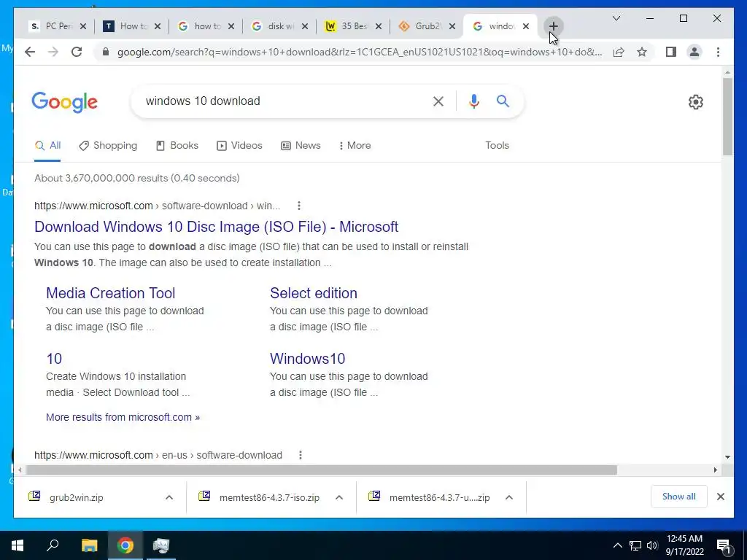This screenshot has height=560, width=747.
Task: Start voice search with microphone
Action: click(x=474, y=101)
